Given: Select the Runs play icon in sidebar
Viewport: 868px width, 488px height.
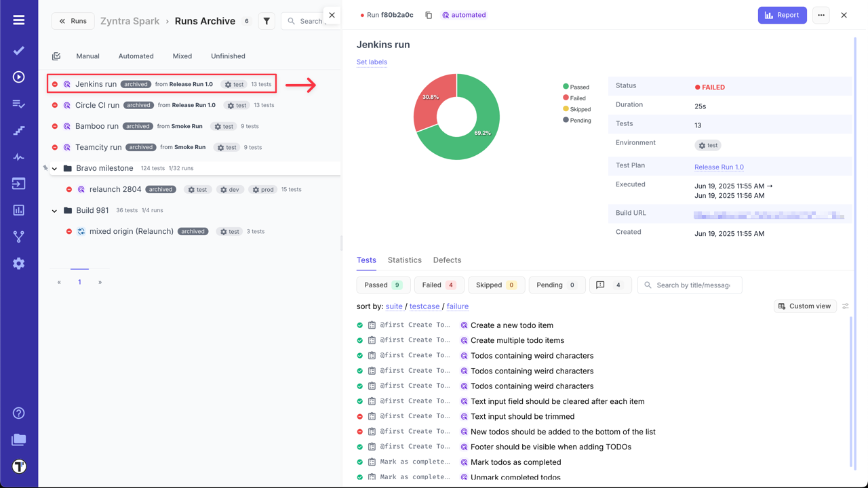Looking at the screenshot, I should coord(18,76).
